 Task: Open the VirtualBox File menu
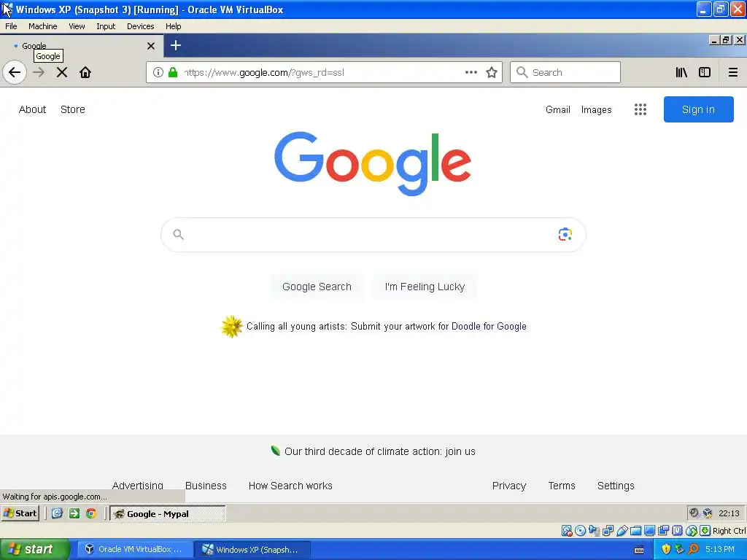coord(11,26)
